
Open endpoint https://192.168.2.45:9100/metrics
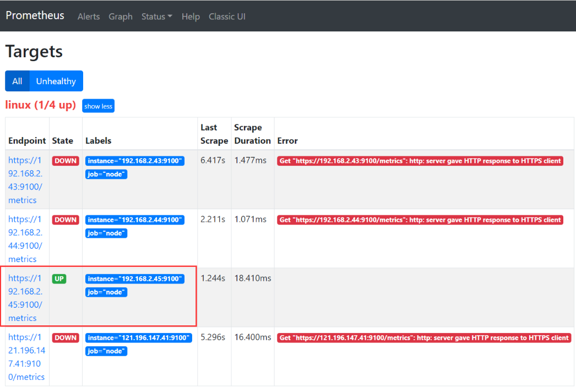point(25,298)
